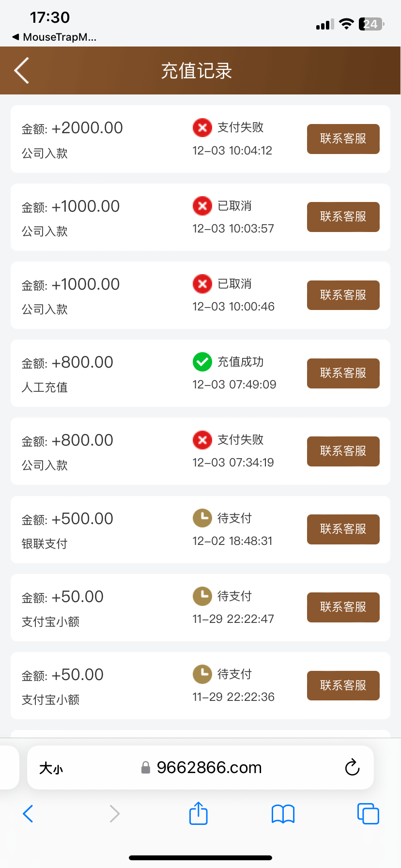Contact support for the 10:03:57 cancelled record
This screenshot has width=401, height=868.
tap(343, 217)
